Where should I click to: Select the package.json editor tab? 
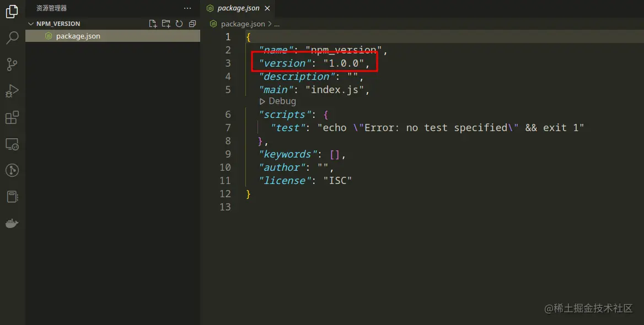(x=238, y=8)
